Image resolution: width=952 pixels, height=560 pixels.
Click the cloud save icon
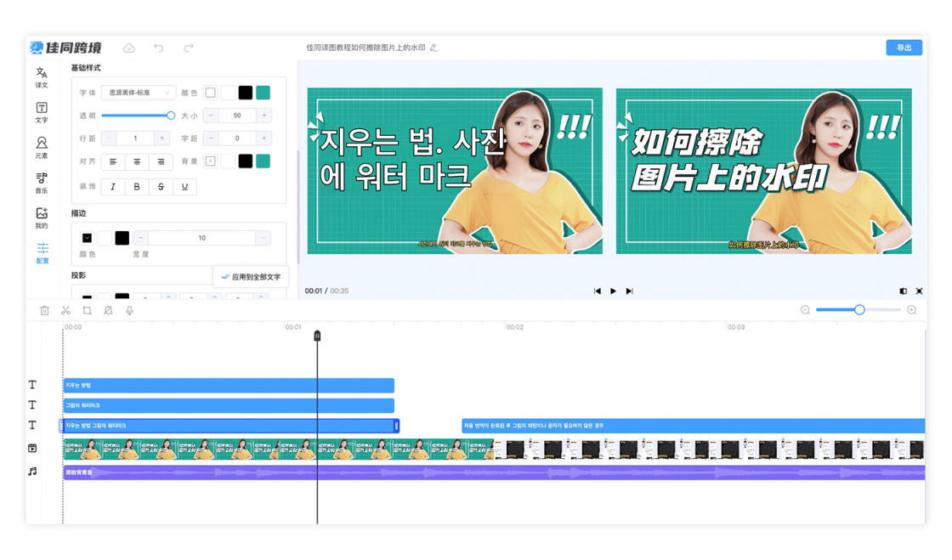click(x=129, y=48)
